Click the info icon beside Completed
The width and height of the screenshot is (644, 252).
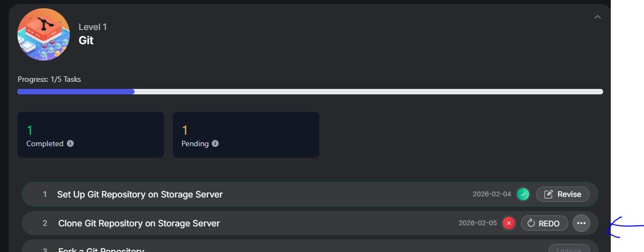coord(70,144)
